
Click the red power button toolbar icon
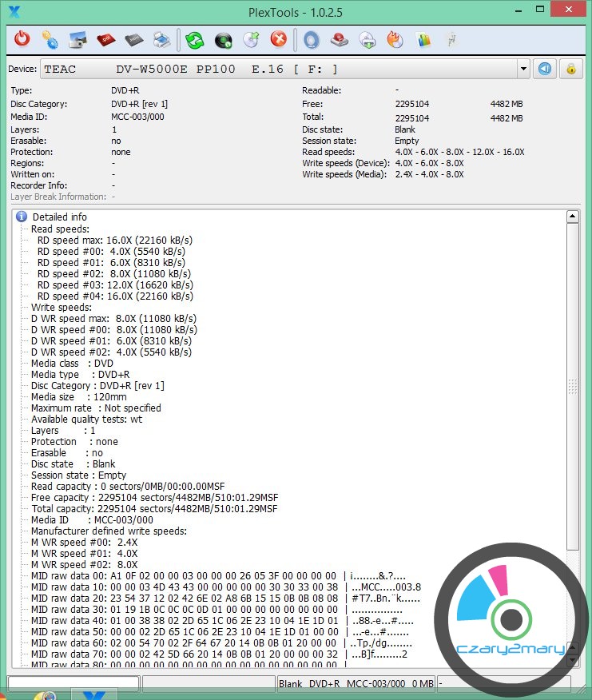tap(22, 39)
